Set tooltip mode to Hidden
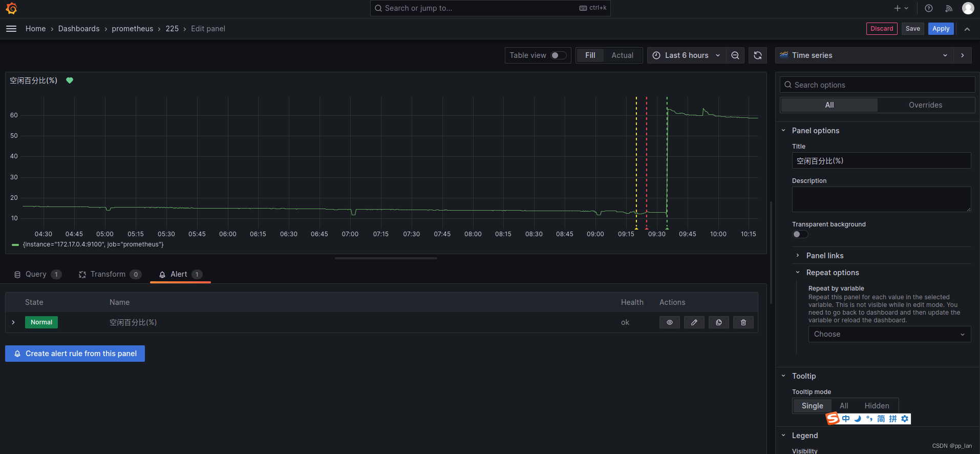The width and height of the screenshot is (980, 454). tap(877, 406)
